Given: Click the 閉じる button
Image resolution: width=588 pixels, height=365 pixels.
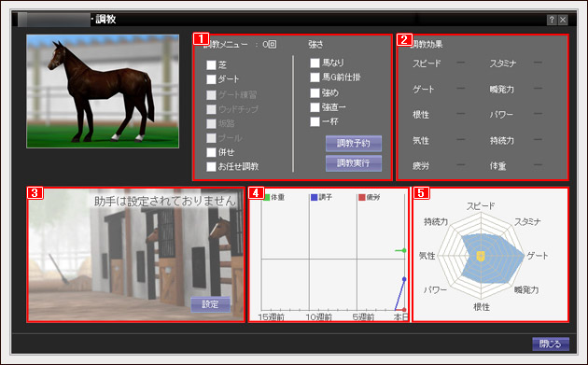Looking at the screenshot, I should point(551,344).
